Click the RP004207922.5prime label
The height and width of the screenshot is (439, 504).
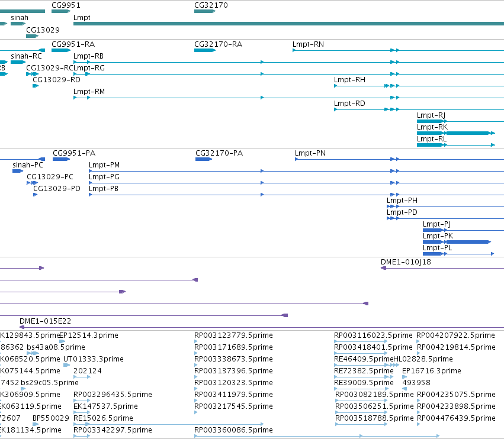click(x=455, y=335)
